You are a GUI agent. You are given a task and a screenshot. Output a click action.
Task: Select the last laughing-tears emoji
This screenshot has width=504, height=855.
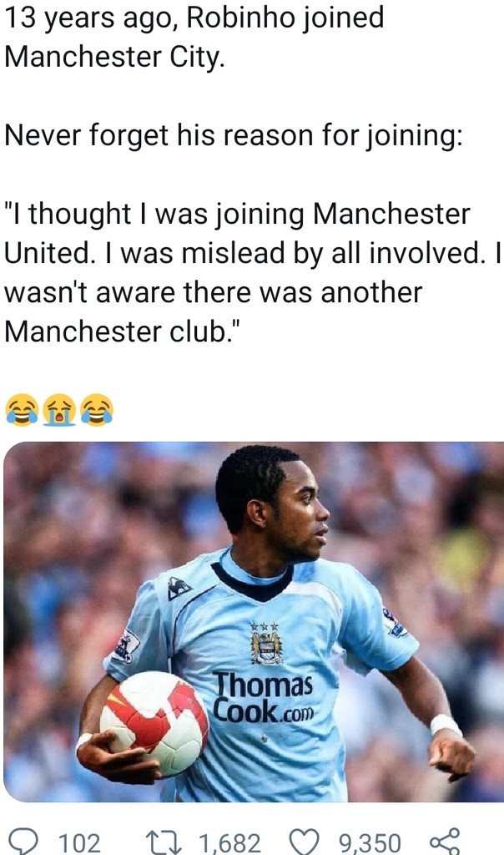pyautogui.click(x=97, y=409)
